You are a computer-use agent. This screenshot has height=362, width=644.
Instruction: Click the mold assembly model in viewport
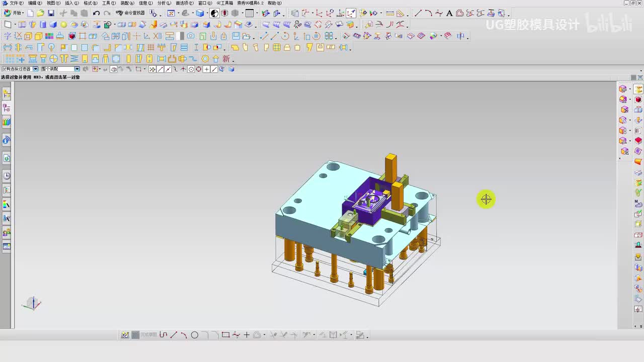pos(357,229)
